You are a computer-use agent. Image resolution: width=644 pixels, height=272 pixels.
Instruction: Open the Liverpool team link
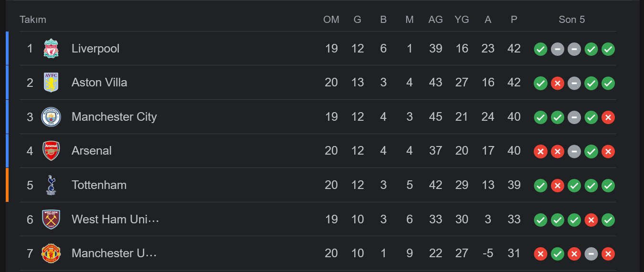click(x=95, y=49)
